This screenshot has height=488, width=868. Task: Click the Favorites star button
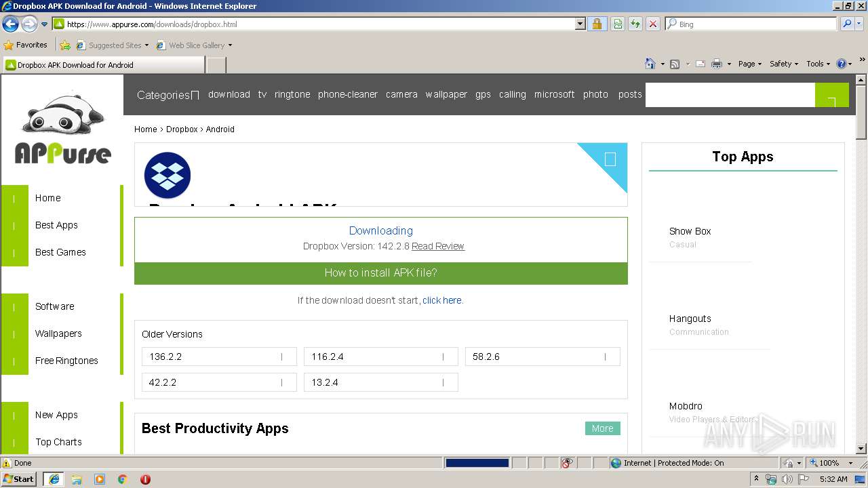(x=26, y=45)
